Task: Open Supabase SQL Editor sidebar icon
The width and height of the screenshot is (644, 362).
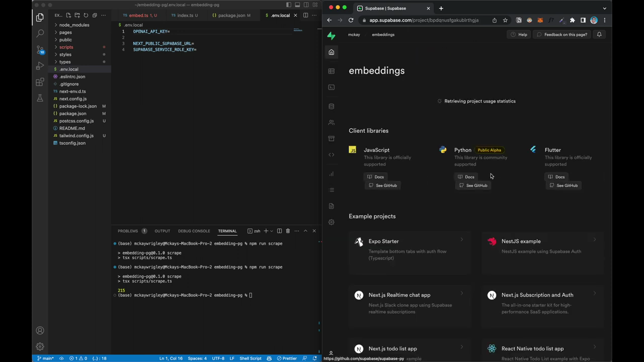Action: click(x=331, y=87)
